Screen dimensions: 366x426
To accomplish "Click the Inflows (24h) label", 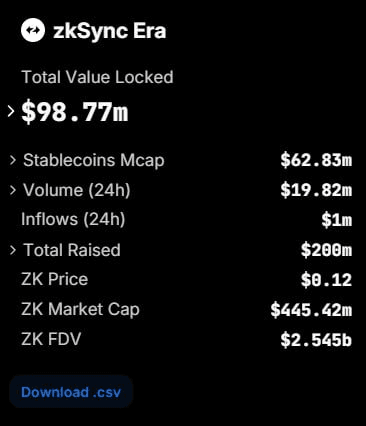I will click(x=73, y=220).
